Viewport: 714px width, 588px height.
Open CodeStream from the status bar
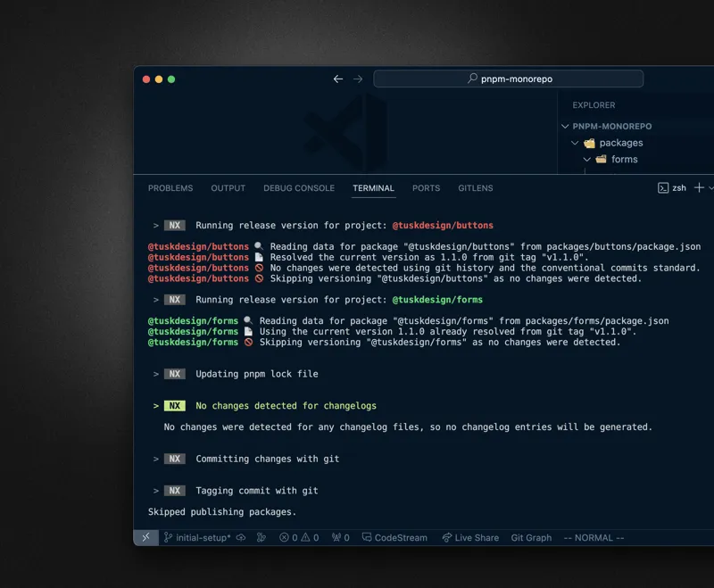point(394,538)
